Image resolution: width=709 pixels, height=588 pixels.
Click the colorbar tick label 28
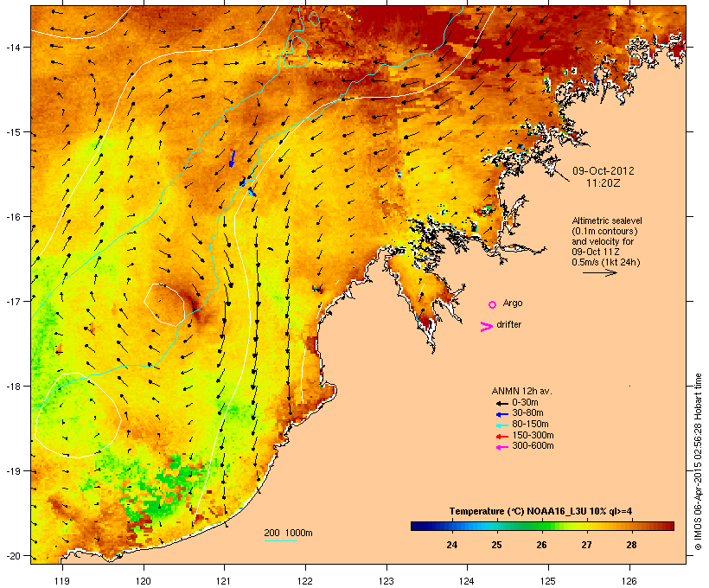(x=631, y=545)
